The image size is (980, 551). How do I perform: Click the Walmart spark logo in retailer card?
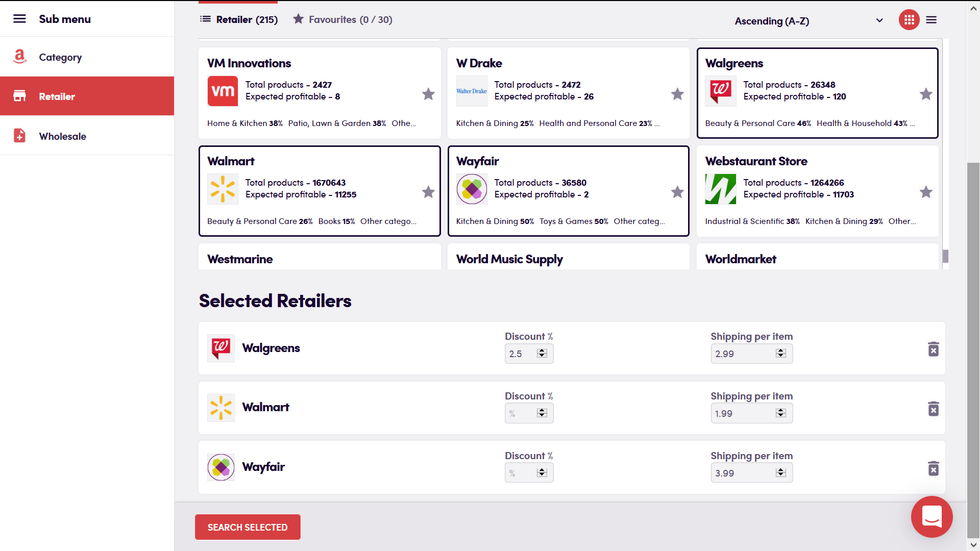(x=223, y=189)
